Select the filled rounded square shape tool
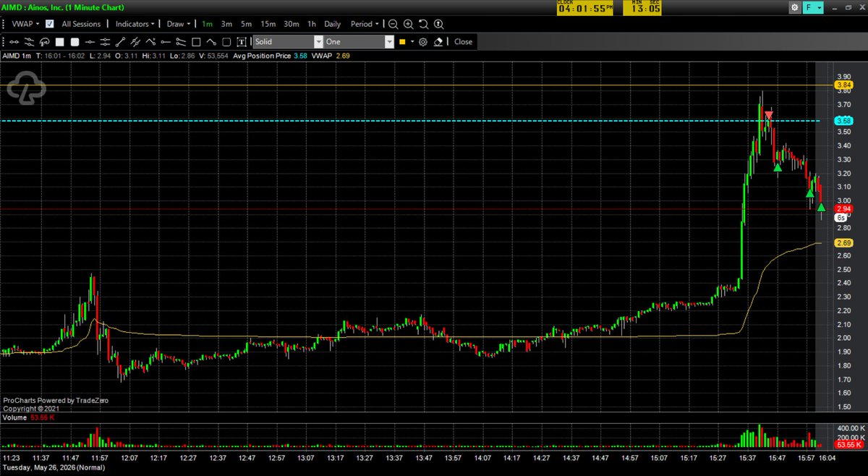 click(x=75, y=42)
